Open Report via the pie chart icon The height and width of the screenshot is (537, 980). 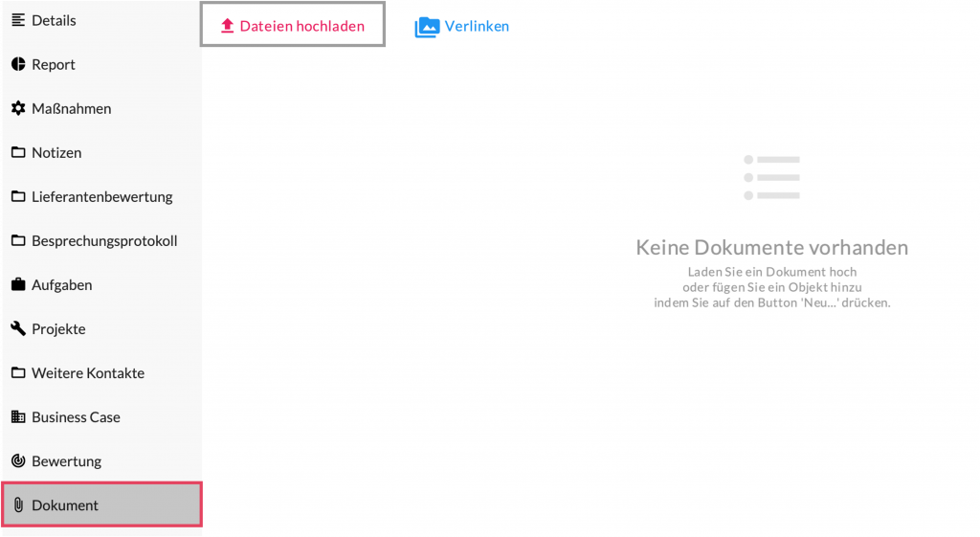coord(18,64)
